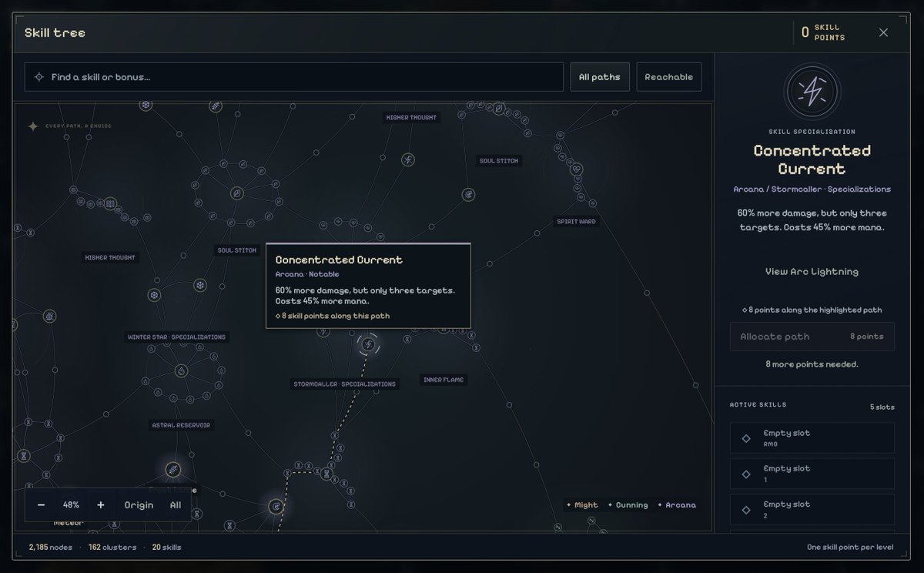Select the Empty slot labelled 1
924x573 pixels.
click(x=812, y=474)
